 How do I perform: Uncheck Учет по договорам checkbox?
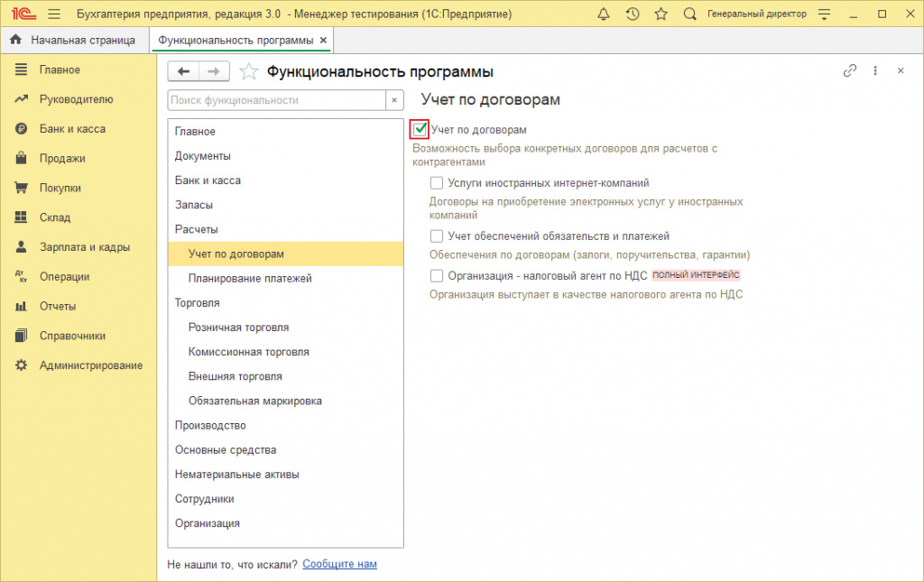coord(420,129)
